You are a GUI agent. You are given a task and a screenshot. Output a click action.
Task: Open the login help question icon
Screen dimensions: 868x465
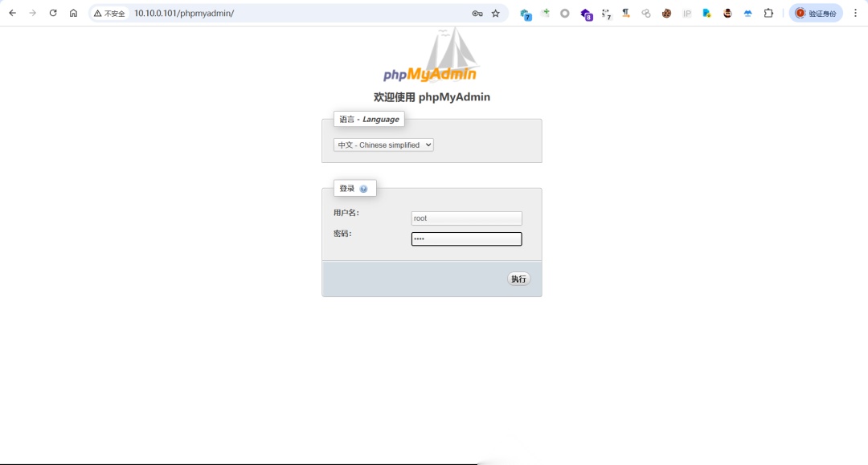[x=363, y=189]
